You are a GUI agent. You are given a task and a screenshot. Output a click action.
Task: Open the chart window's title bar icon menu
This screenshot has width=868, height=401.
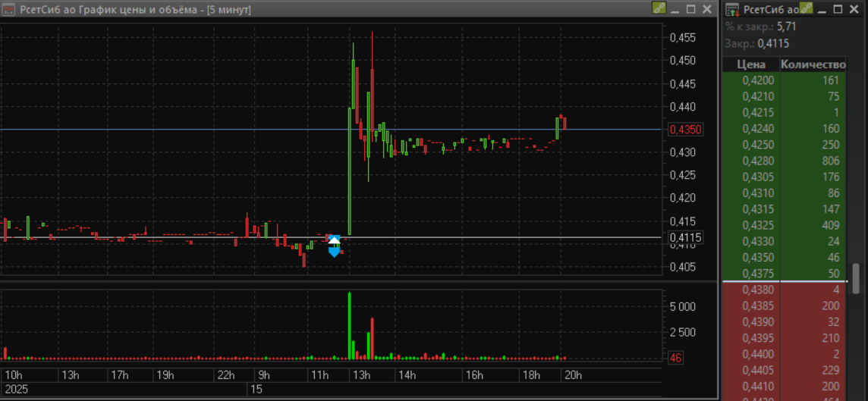tap(9, 9)
